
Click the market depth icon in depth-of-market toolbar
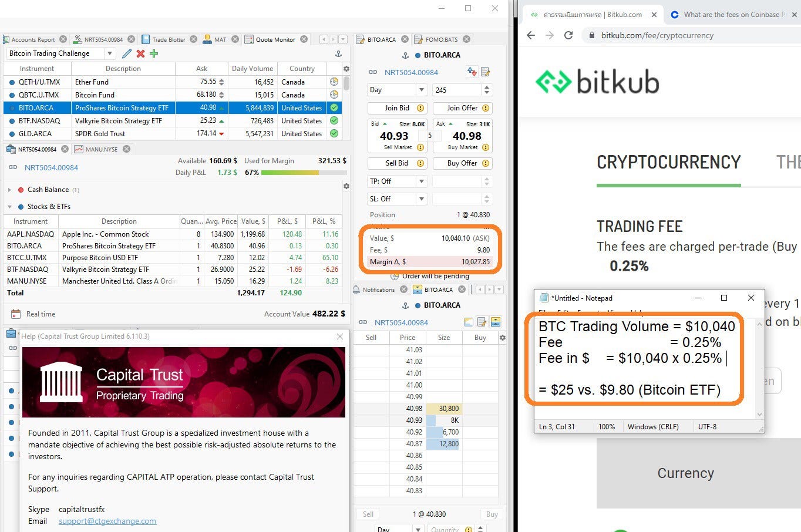pyautogui.click(x=496, y=322)
